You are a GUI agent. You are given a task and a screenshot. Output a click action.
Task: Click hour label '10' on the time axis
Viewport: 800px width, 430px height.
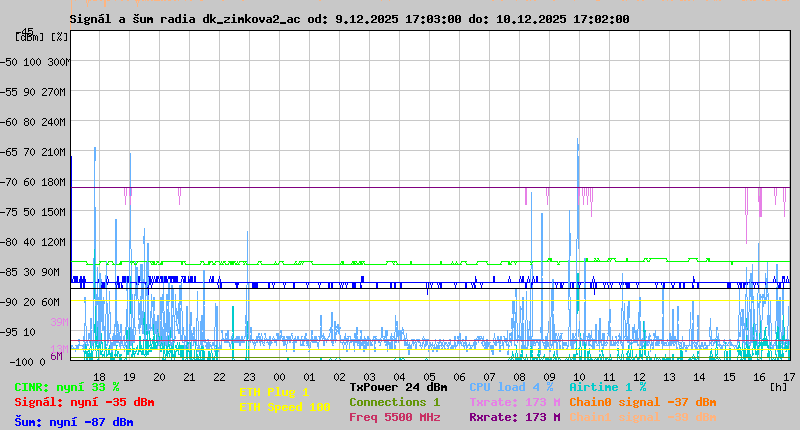(x=579, y=377)
